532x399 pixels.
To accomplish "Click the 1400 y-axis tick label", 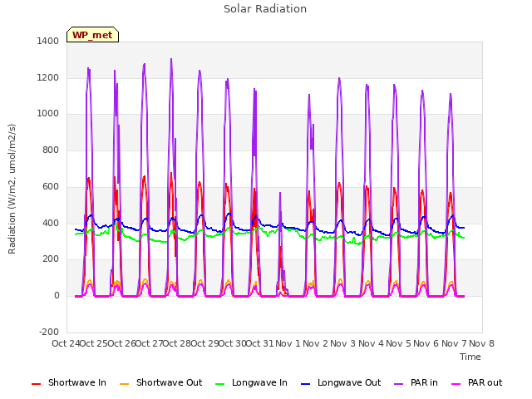I will click(x=48, y=41).
